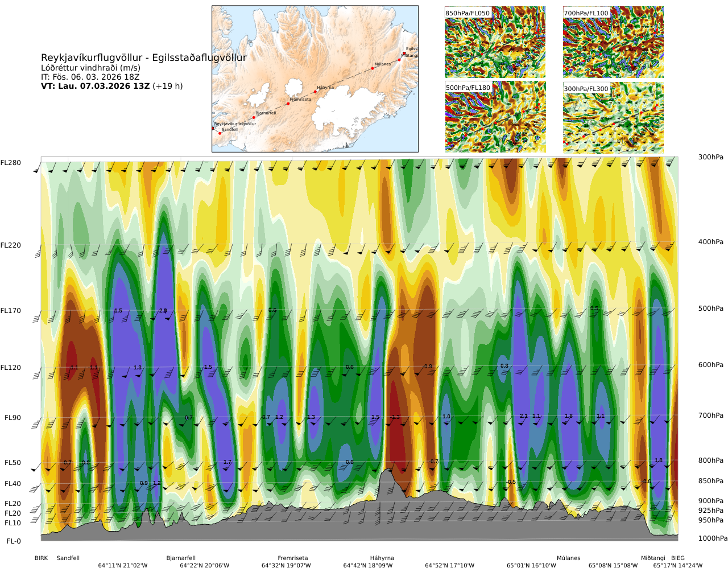Click the Fremriseta label below the chart
The height and width of the screenshot is (572, 728).
pos(293,558)
